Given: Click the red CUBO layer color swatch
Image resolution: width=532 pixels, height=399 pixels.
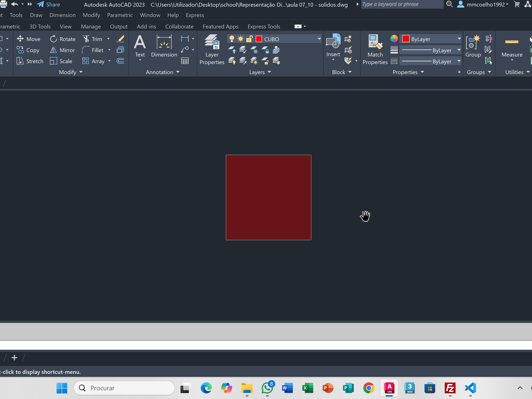Looking at the screenshot, I should [259, 39].
